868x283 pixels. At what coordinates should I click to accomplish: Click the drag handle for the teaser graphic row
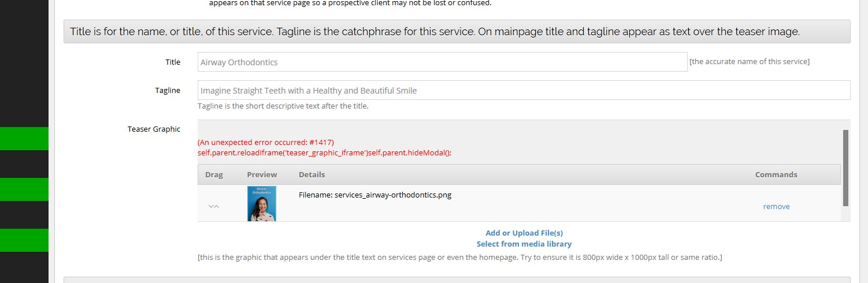214,206
